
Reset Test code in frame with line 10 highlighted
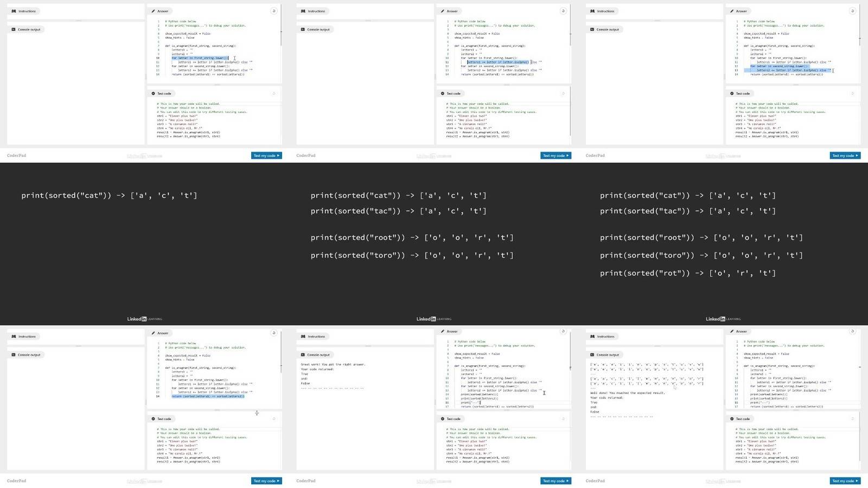pyautogui.click(x=274, y=93)
